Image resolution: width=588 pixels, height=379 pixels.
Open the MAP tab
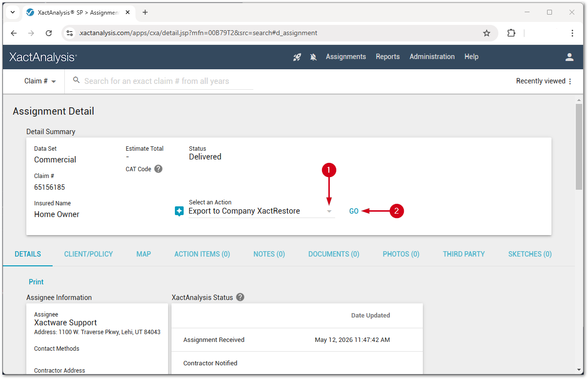click(x=144, y=254)
